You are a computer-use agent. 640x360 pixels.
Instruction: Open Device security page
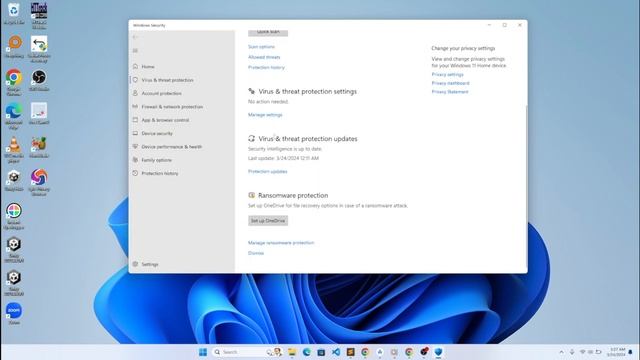tap(157, 133)
